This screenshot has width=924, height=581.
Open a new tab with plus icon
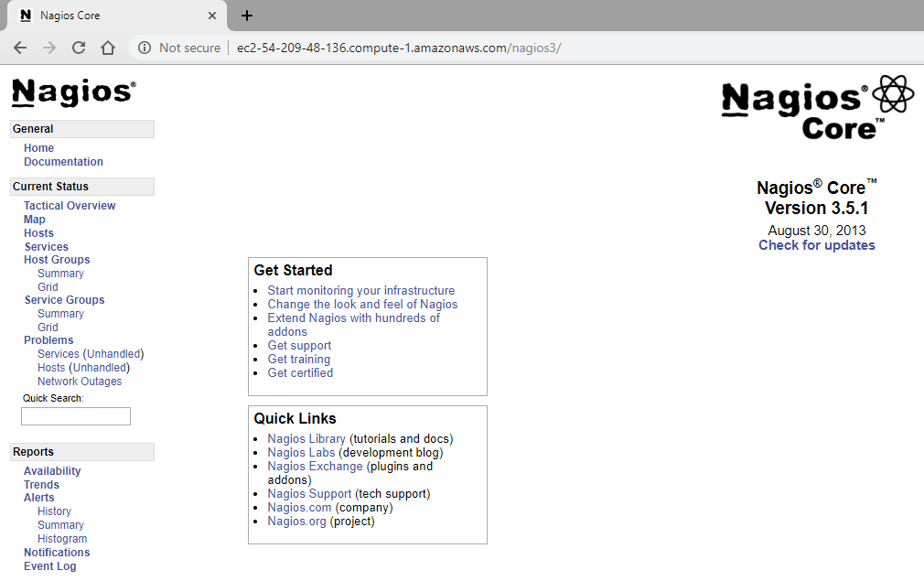click(247, 16)
